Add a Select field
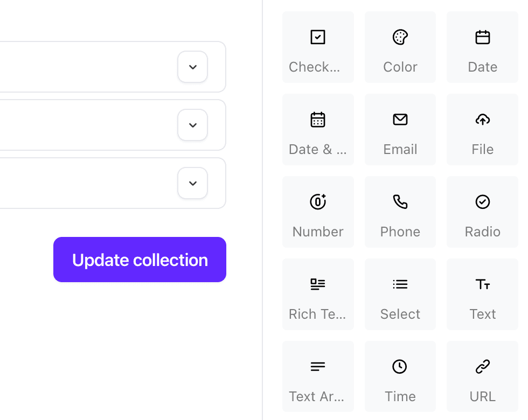 [x=400, y=294]
